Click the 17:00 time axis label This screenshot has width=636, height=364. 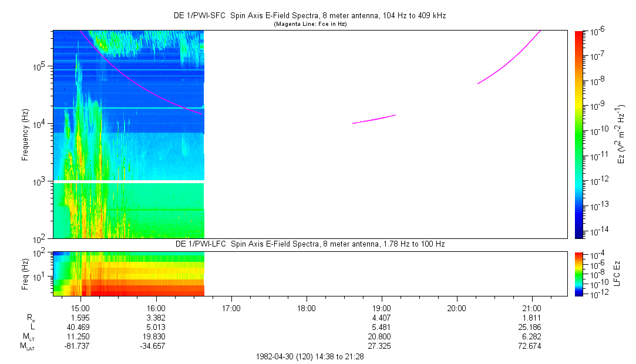coord(231,308)
